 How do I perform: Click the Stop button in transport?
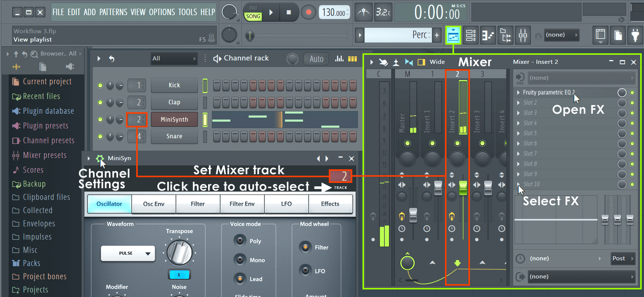tap(289, 12)
